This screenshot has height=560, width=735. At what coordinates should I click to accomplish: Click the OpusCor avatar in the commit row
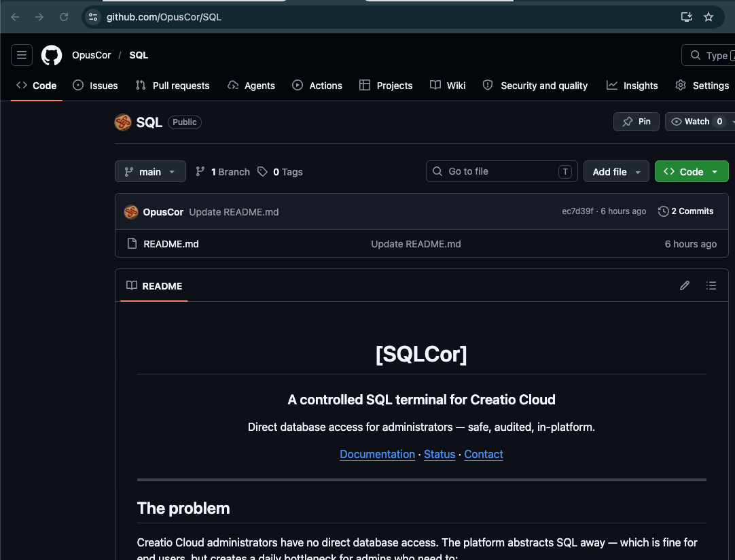click(x=131, y=212)
